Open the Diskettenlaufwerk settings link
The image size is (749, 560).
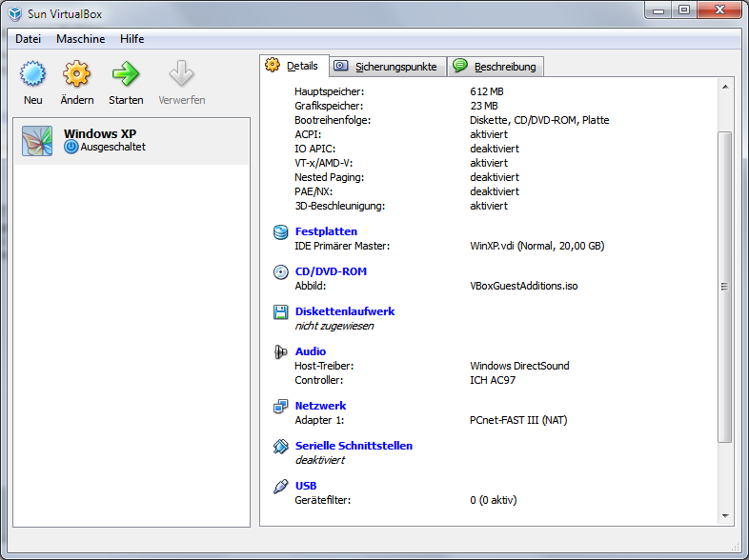coord(345,311)
